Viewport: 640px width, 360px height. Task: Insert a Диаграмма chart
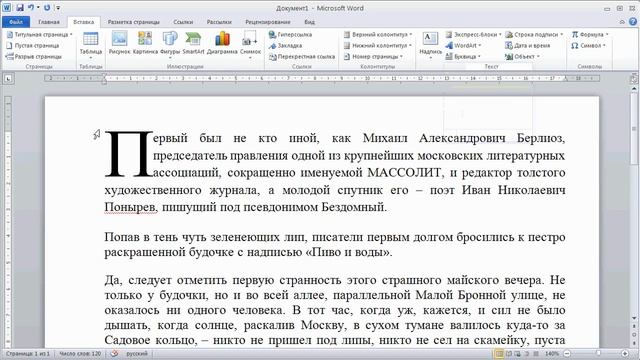pos(222,43)
